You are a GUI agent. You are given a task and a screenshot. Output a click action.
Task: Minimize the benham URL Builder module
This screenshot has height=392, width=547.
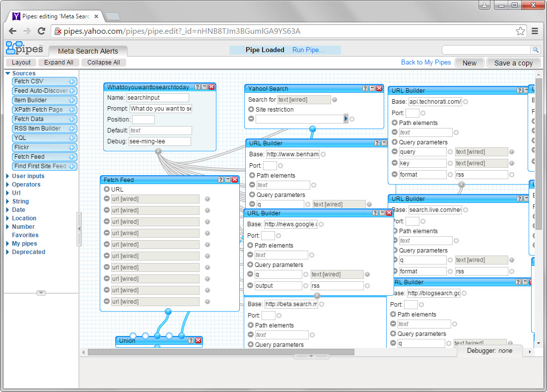click(x=384, y=143)
